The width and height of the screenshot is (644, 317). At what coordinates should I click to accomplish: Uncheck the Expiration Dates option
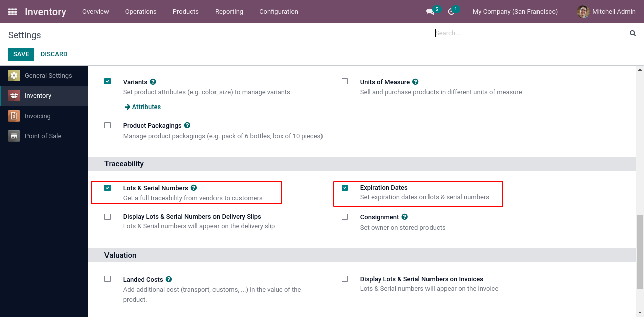tap(345, 188)
